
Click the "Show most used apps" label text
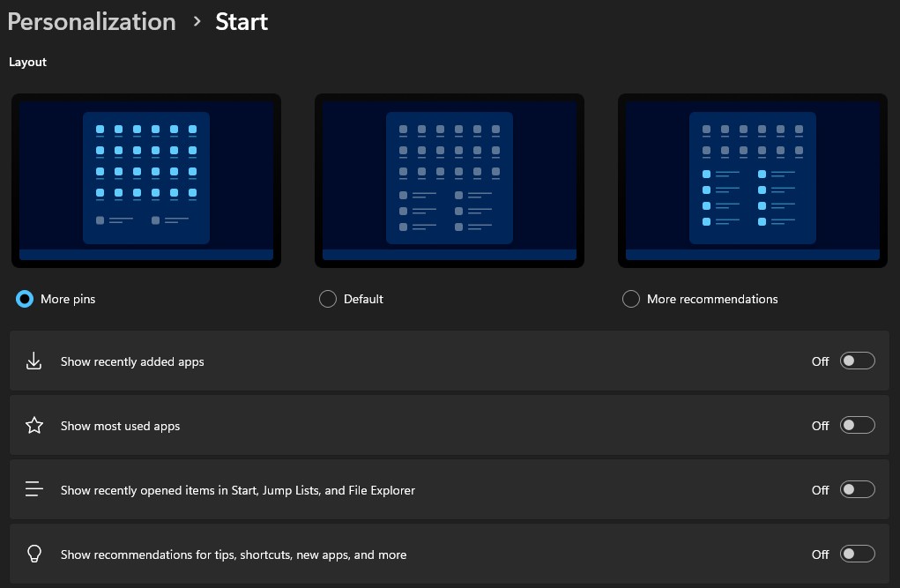point(120,426)
